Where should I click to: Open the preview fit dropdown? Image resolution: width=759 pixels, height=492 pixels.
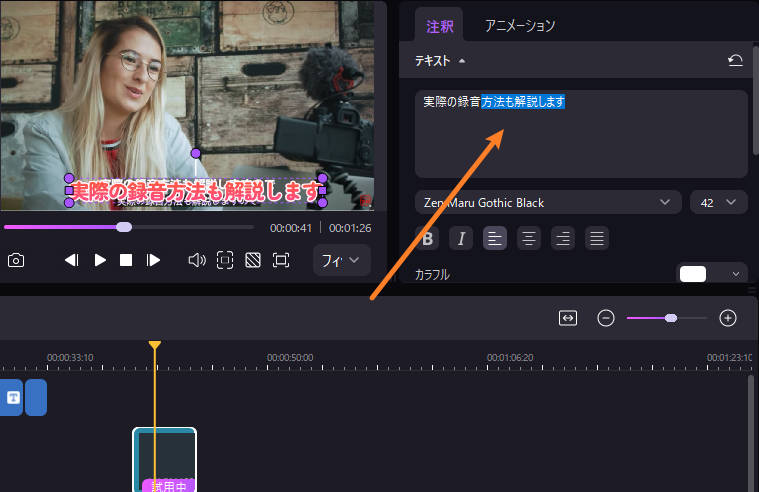(342, 261)
